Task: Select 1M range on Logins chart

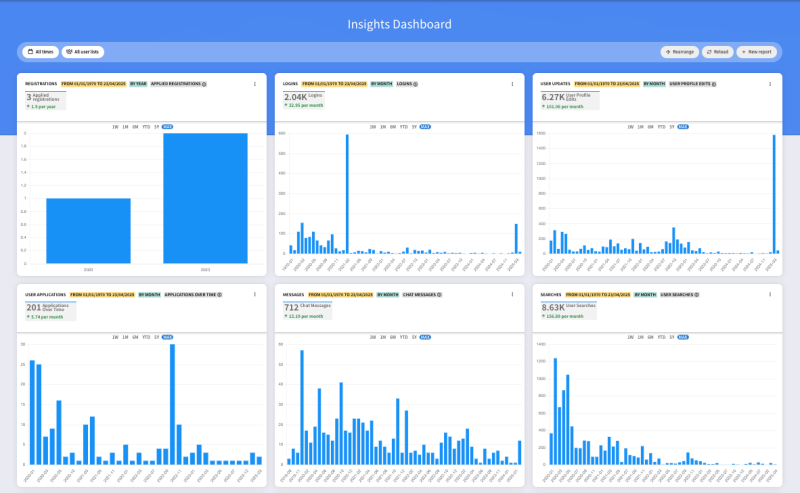Action: [x=383, y=127]
